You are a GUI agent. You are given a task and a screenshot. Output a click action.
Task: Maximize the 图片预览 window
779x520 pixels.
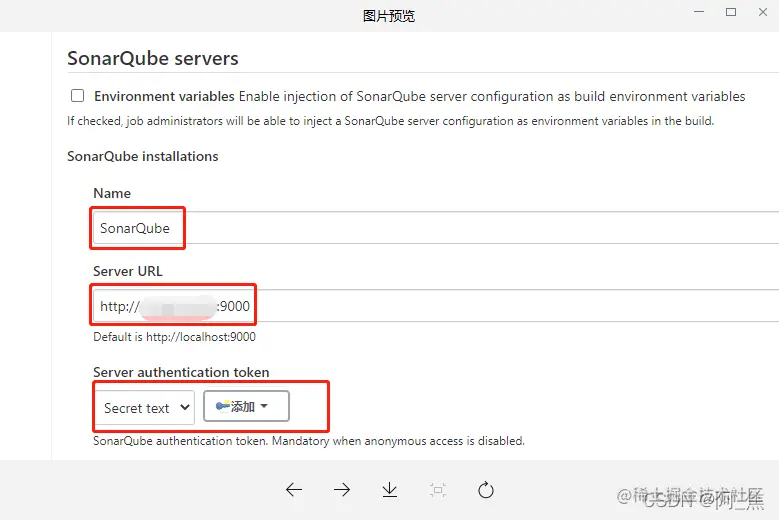tap(731, 12)
